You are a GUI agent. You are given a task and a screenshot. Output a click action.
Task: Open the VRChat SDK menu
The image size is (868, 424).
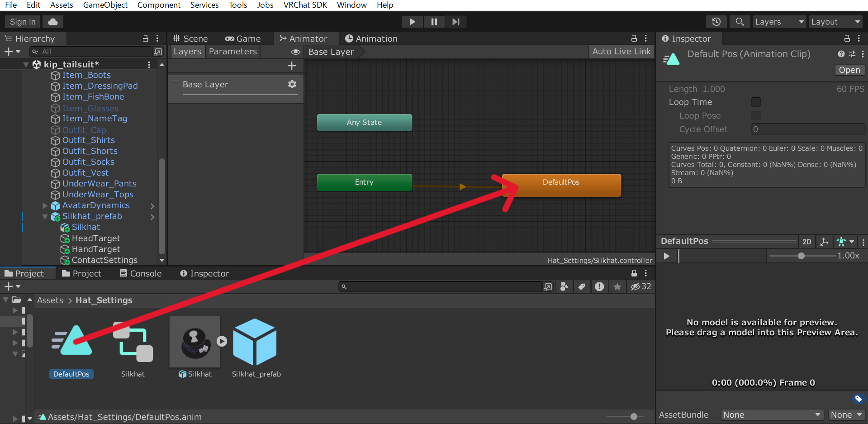(305, 5)
